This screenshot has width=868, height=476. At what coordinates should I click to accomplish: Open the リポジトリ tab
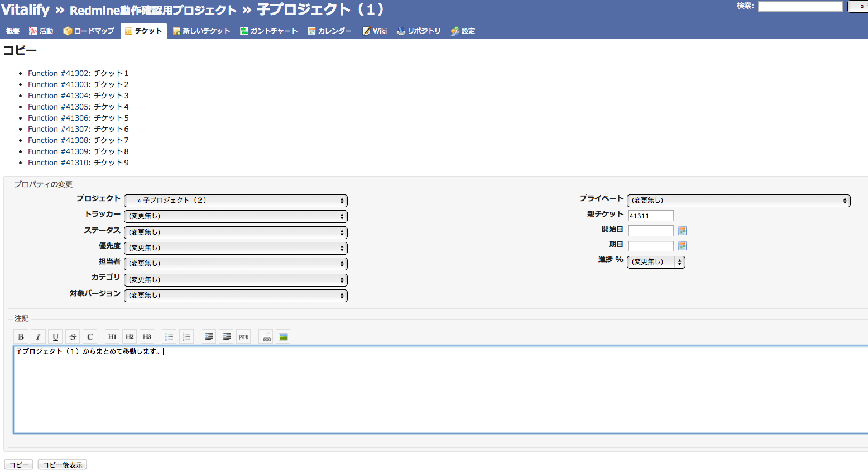pyautogui.click(x=419, y=31)
